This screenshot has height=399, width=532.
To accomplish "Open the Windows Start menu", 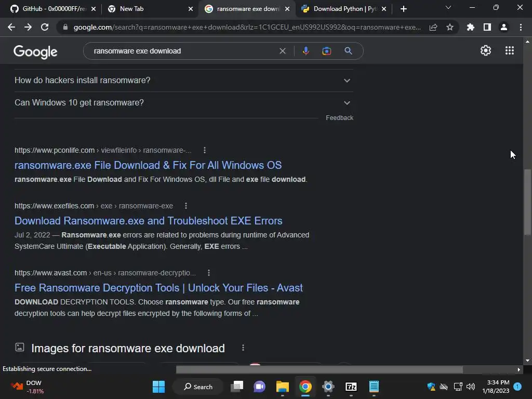I will point(158,387).
